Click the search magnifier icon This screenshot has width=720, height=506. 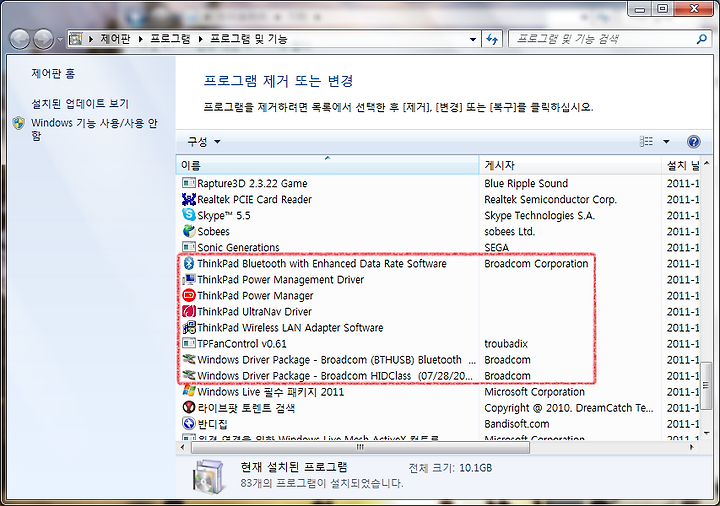[702, 39]
